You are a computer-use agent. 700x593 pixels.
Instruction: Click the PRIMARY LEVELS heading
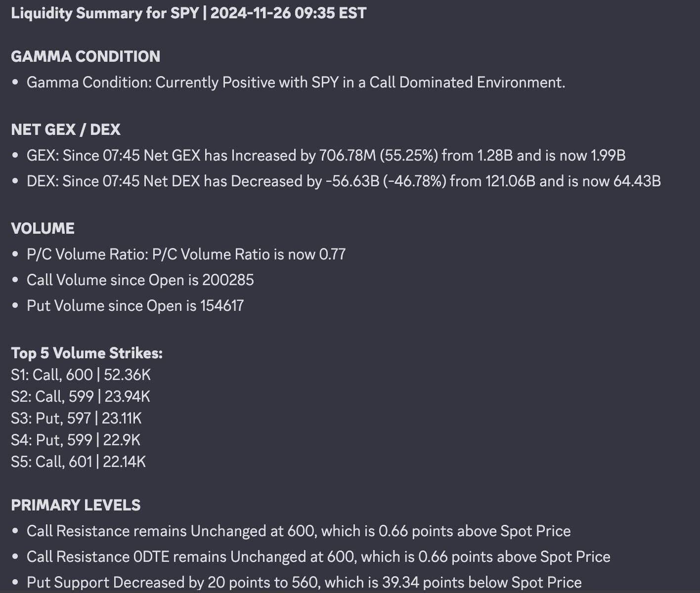tap(76, 505)
